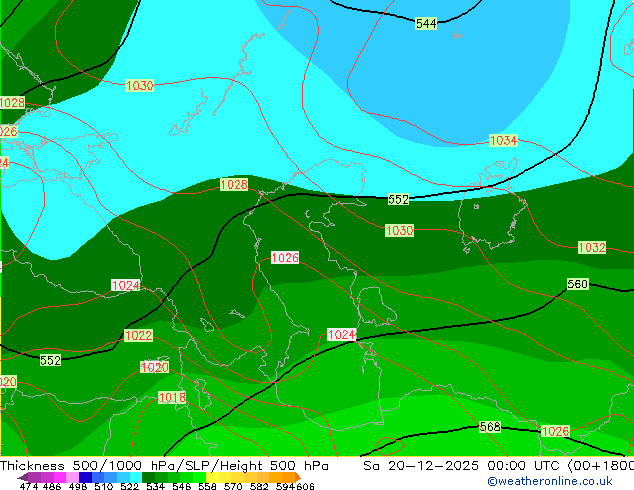This screenshot has height=490, width=634.
Task: Click the cyan legend swatch above 522
Action: point(136,477)
